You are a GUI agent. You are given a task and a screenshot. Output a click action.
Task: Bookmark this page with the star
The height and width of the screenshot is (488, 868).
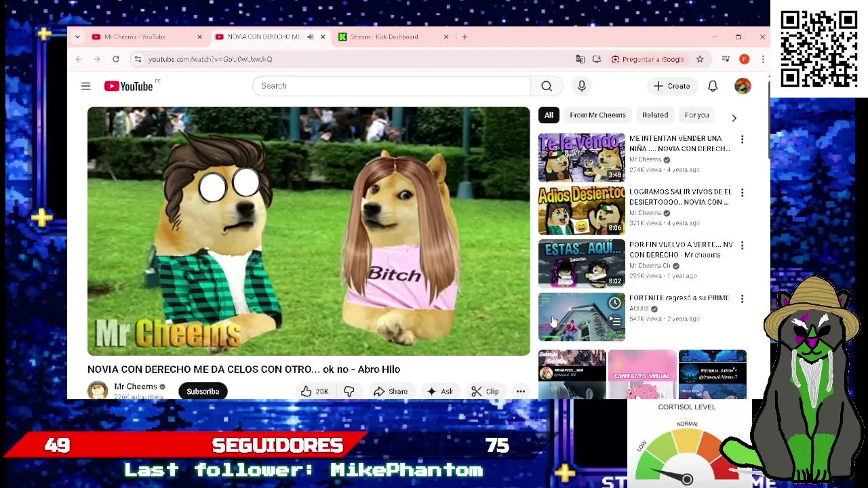pos(700,59)
